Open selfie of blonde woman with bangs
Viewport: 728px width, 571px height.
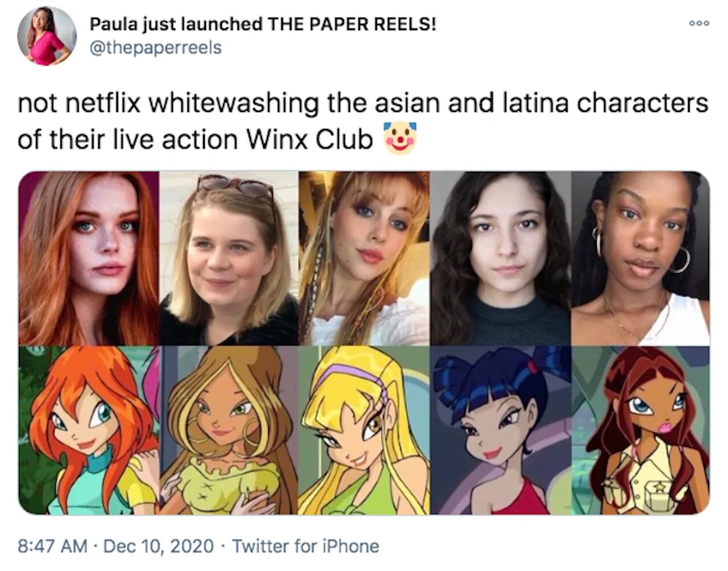point(364,258)
